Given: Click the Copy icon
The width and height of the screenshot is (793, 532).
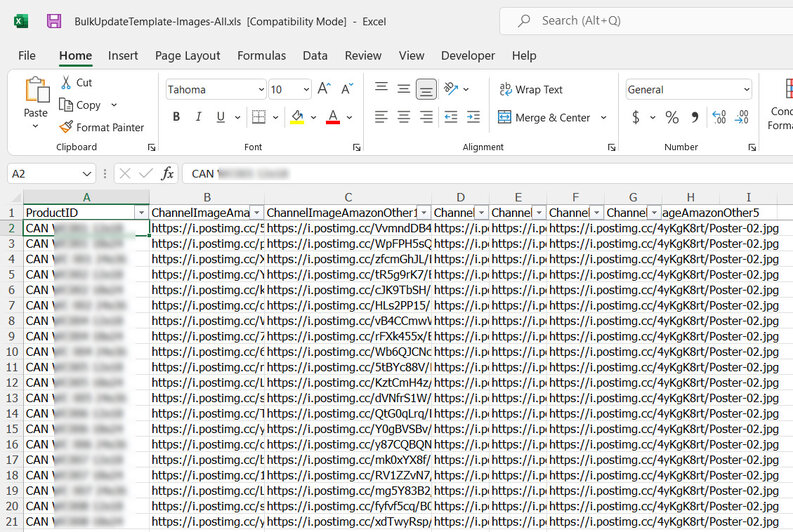Looking at the screenshot, I should [x=66, y=105].
